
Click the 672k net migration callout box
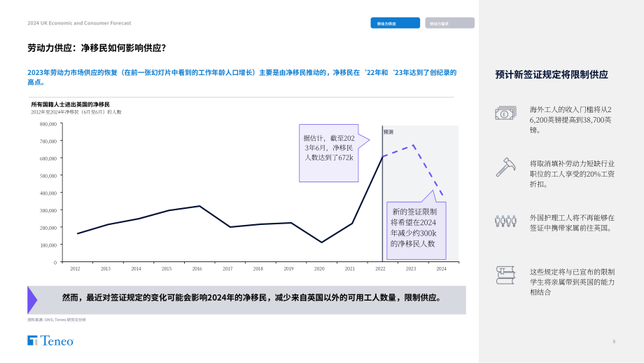[x=328, y=153]
